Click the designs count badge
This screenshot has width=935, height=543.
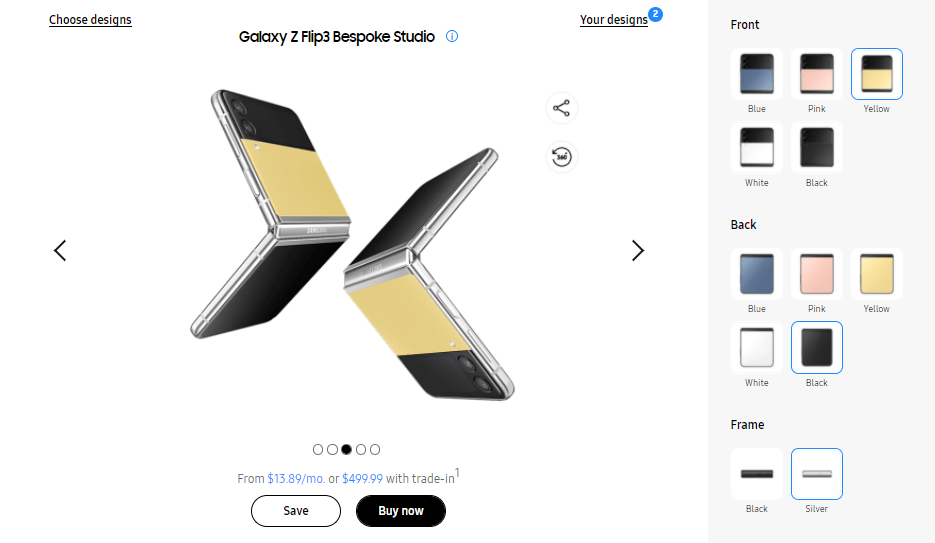[x=656, y=14]
